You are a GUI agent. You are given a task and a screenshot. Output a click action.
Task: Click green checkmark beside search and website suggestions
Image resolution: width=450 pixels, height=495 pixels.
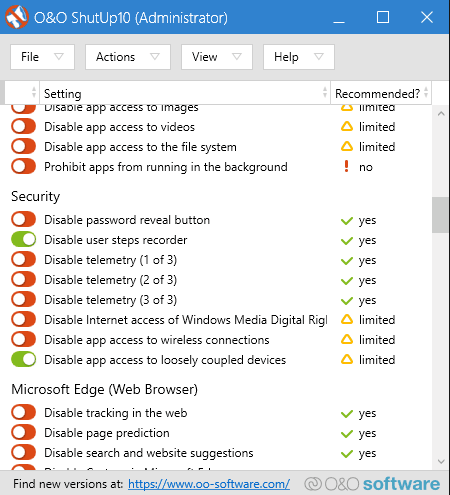(x=347, y=454)
